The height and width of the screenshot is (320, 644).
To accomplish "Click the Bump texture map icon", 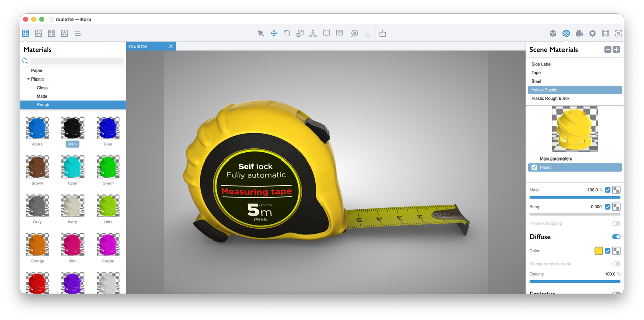I will pyautogui.click(x=616, y=207).
